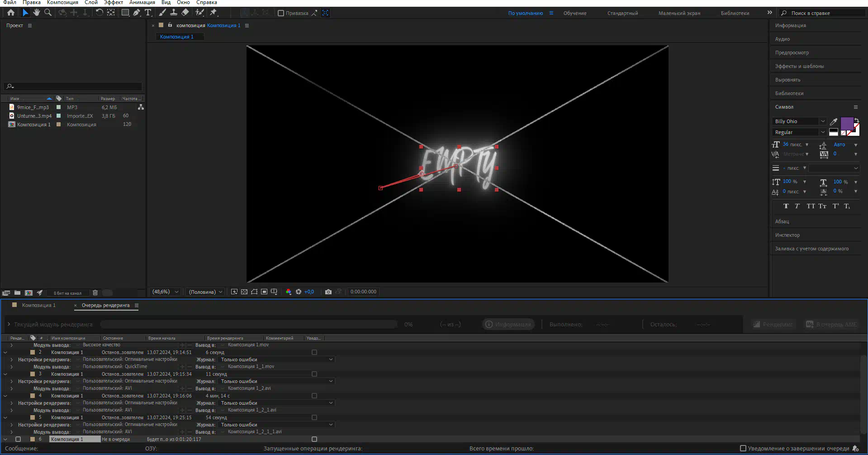The height and width of the screenshot is (455, 868).
Task: Click the eyedropper in the Символ panel
Action: coord(834,121)
